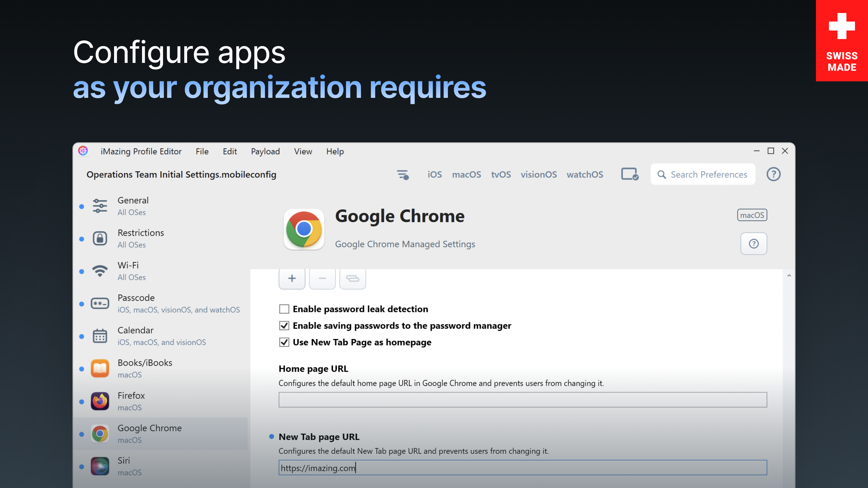This screenshot has width=868, height=488.
Task: Remove payload with the minus button
Action: pyautogui.click(x=322, y=278)
